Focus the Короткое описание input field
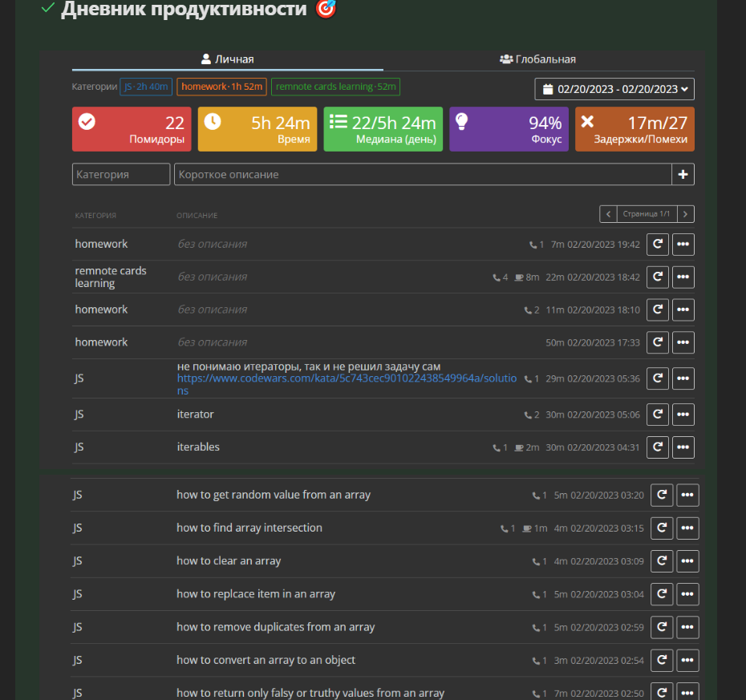This screenshot has width=746, height=700. click(x=423, y=174)
